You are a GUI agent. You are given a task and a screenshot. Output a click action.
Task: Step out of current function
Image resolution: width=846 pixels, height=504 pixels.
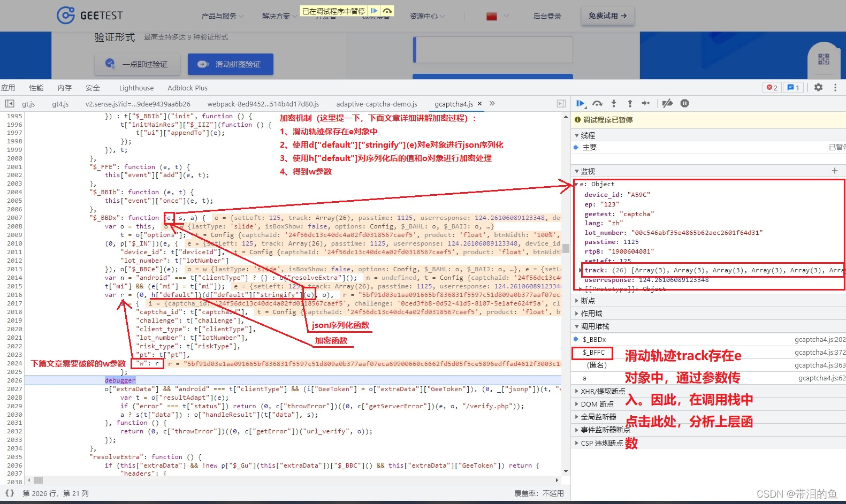[630, 104]
